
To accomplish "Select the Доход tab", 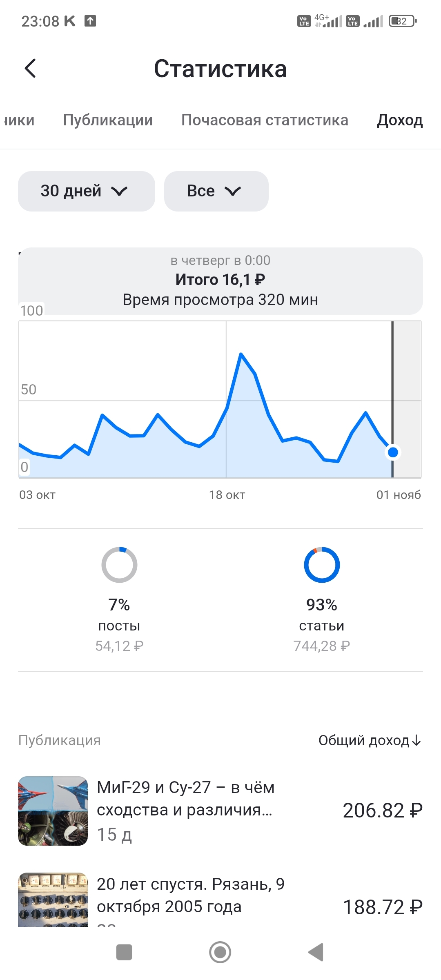I will (x=400, y=120).
